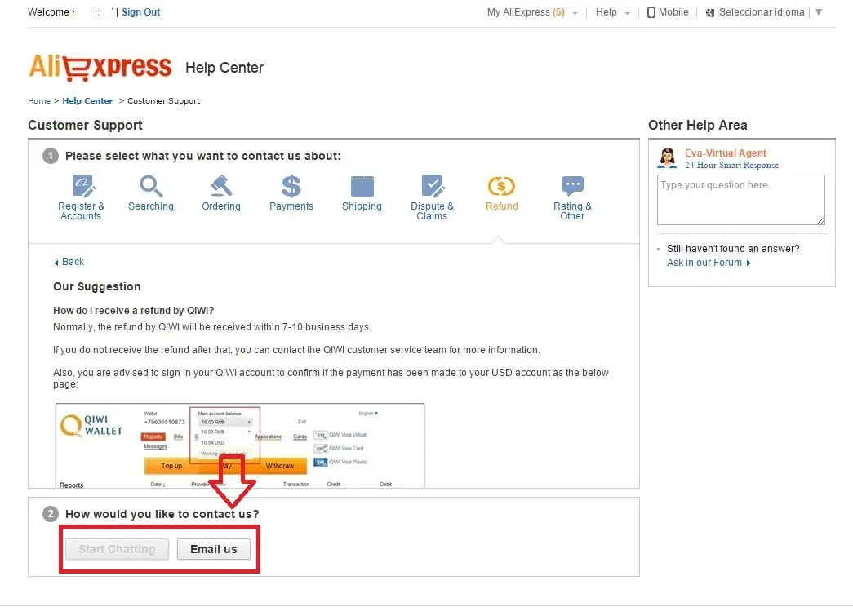Click the Eva-Virtual Agent title link

(x=725, y=153)
